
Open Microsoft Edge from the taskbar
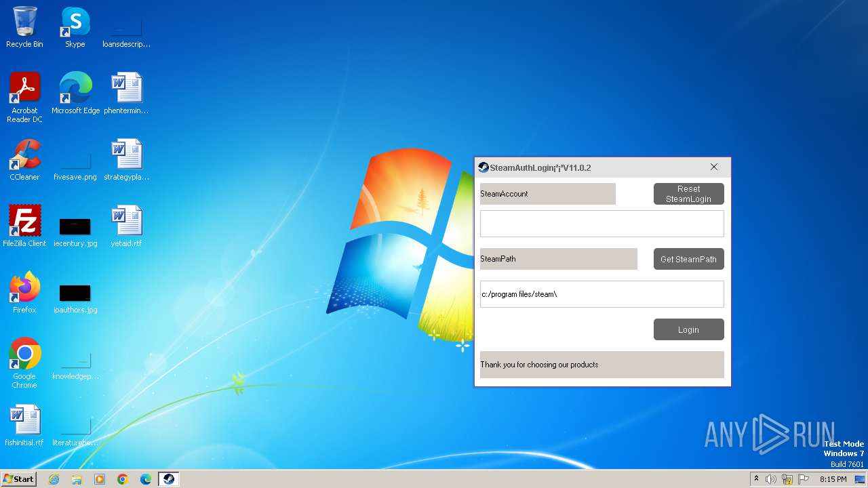(x=146, y=479)
